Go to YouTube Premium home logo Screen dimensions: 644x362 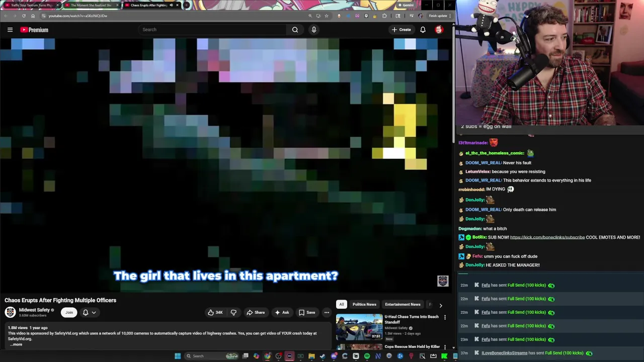tap(34, 30)
